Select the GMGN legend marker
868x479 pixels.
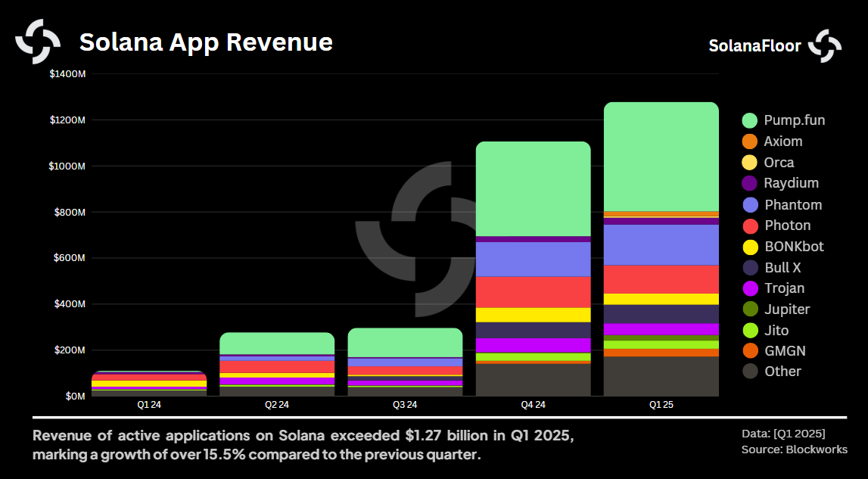click(752, 350)
